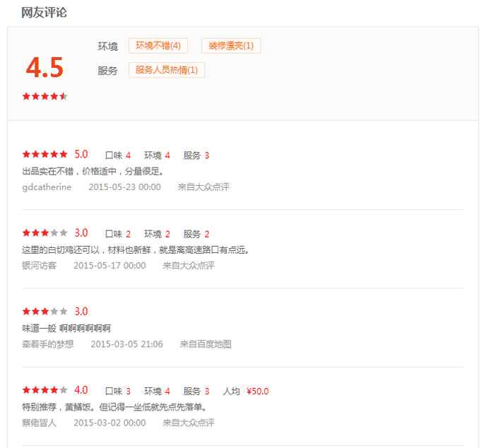Click 来自大众点评 in 蔡佬皆人's review
The width and height of the screenshot is (486, 448).
(189, 423)
